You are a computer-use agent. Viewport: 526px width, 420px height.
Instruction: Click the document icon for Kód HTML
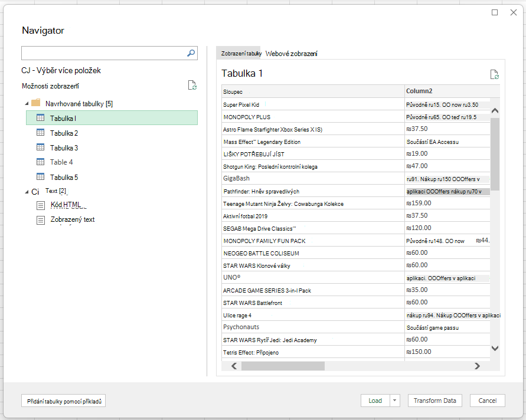[41, 205]
